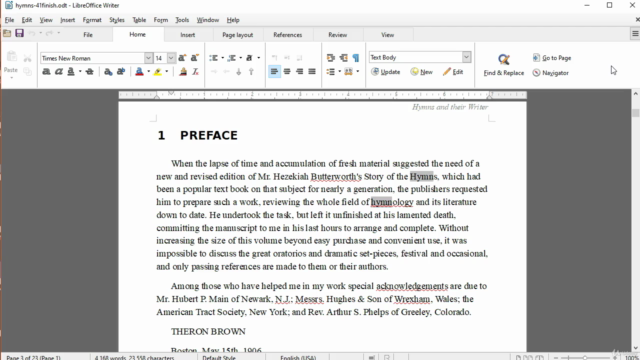The width and height of the screenshot is (640, 360).
Task: Justify the paragraph text
Action: (x=312, y=72)
